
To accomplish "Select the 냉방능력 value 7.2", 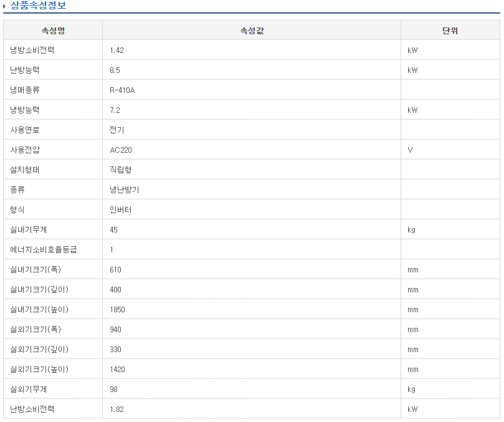I will [115, 110].
